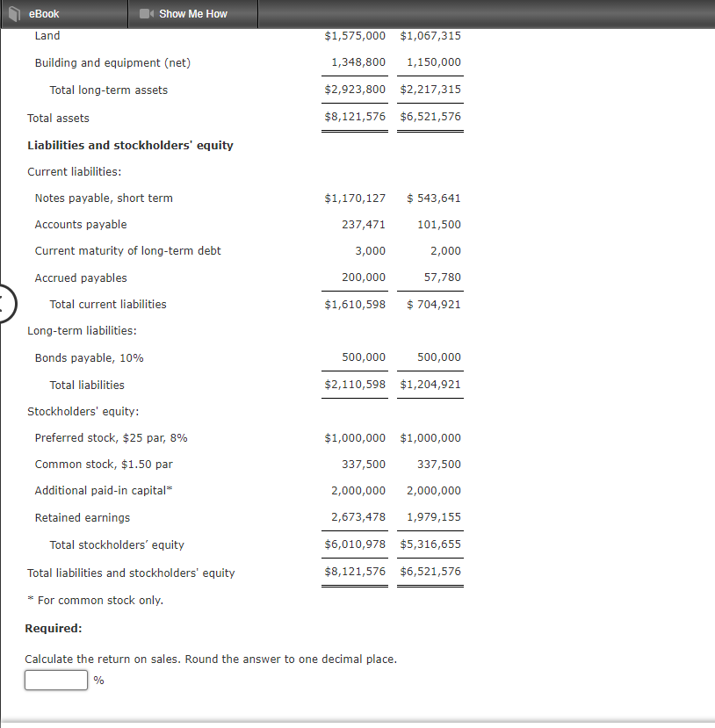Select the Accrued payables row
The width and height of the screenshot is (715, 728).
[80, 278]
